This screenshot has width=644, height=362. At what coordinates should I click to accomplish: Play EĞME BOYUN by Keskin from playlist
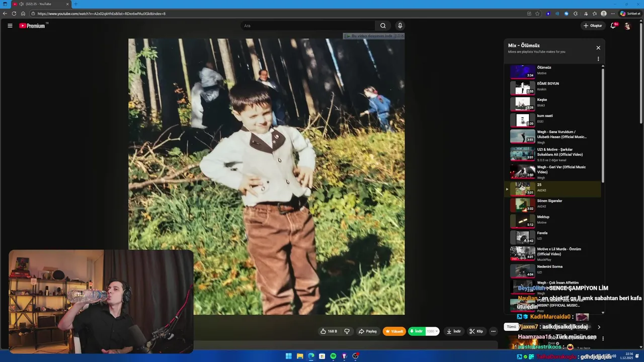553,87
